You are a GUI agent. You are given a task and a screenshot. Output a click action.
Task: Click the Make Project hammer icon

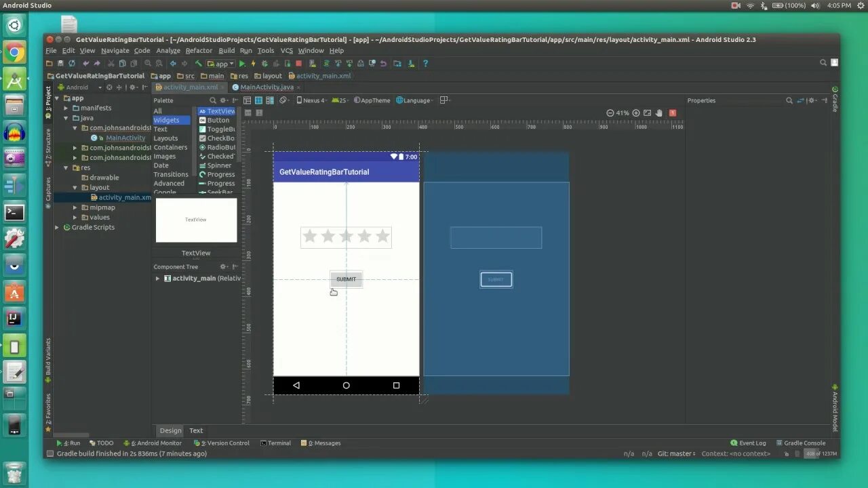pyautogui.click(x=199, y=64)
